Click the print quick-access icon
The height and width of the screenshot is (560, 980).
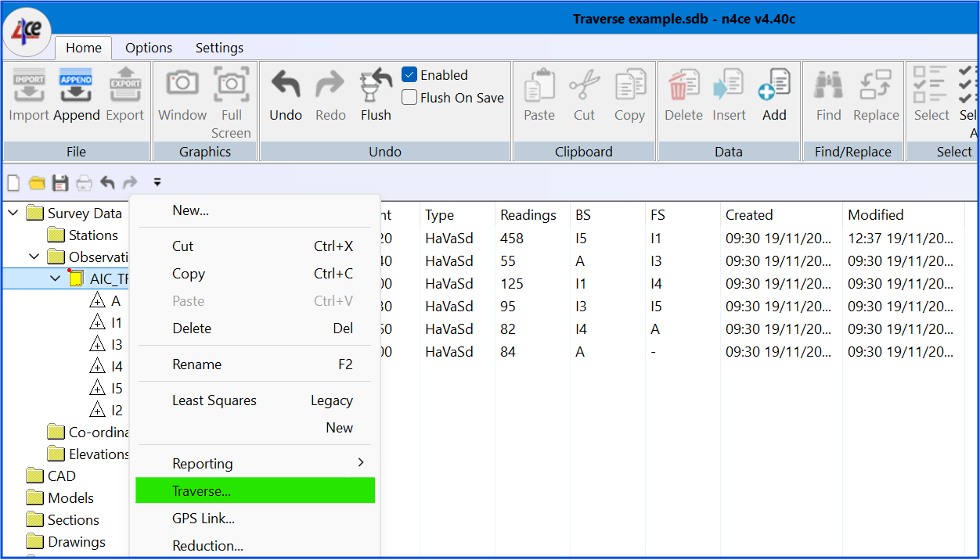tap(84, 183)
